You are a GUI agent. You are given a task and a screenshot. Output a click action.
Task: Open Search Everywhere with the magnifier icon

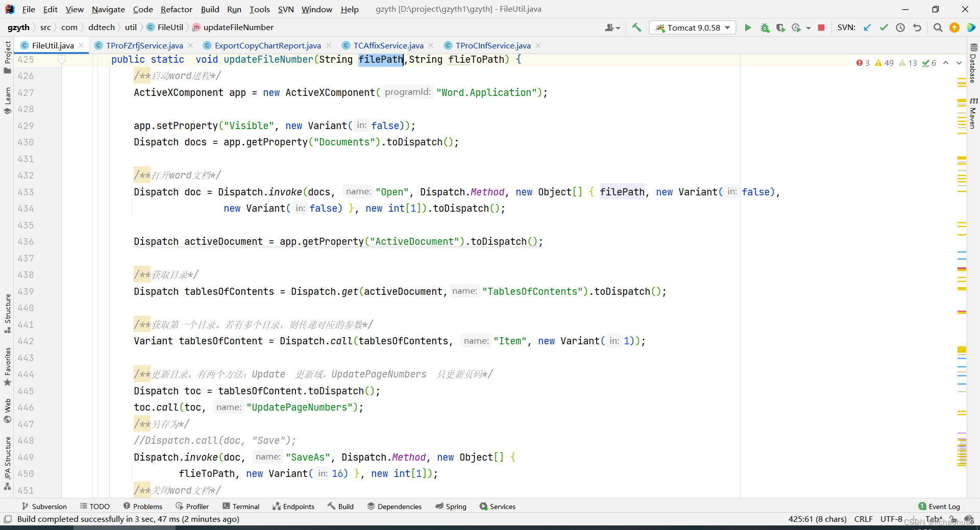point(938,28)
